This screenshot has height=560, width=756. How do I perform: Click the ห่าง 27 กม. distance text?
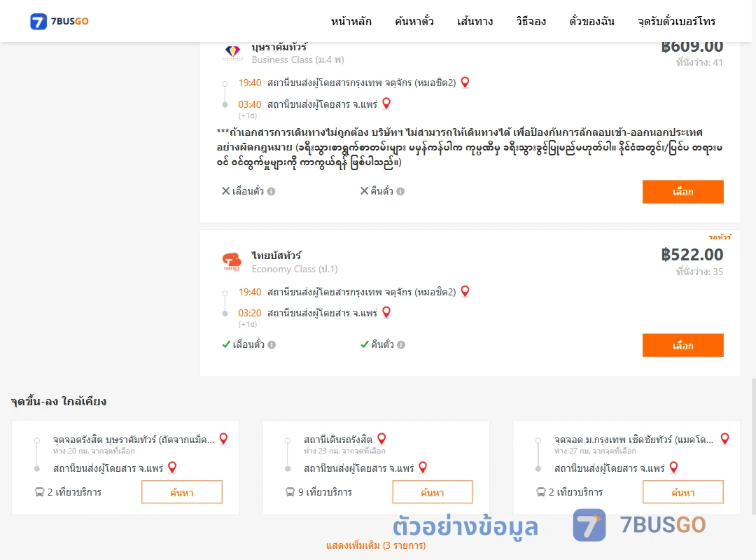point(595,451)
